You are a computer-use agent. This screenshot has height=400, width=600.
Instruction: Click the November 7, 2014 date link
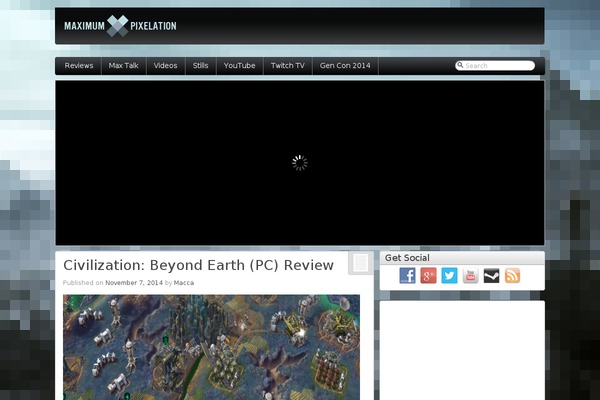[x=134, y=283]
